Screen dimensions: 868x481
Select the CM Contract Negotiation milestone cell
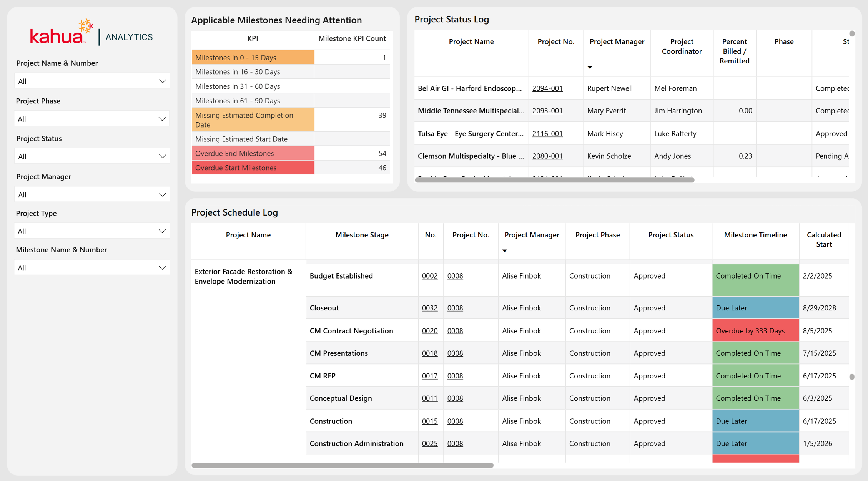pyautogui.click(x=362, y=331)
